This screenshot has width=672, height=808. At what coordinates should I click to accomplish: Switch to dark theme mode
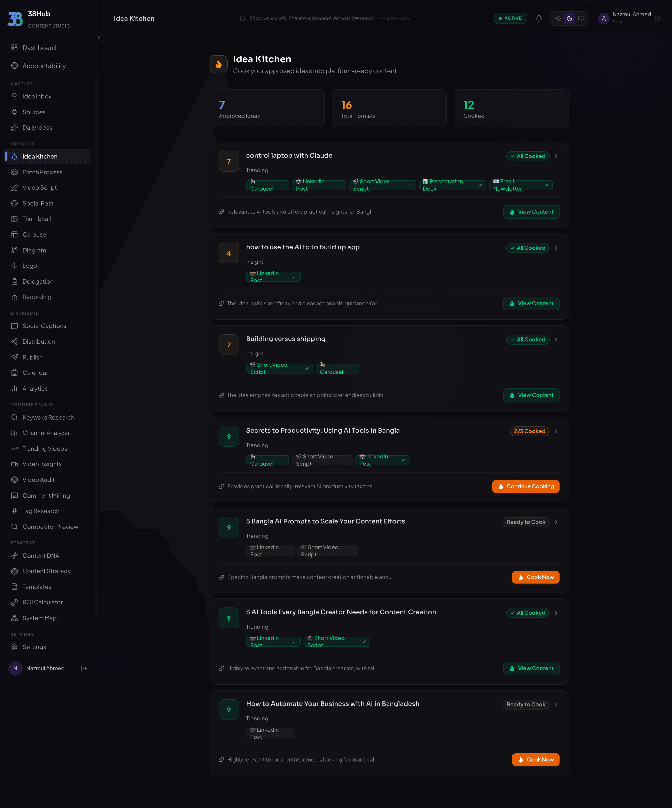(x=569, y=19)
